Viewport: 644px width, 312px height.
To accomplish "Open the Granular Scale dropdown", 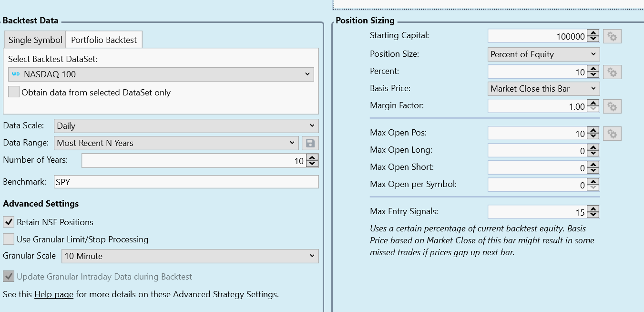I will pos(190,256).
